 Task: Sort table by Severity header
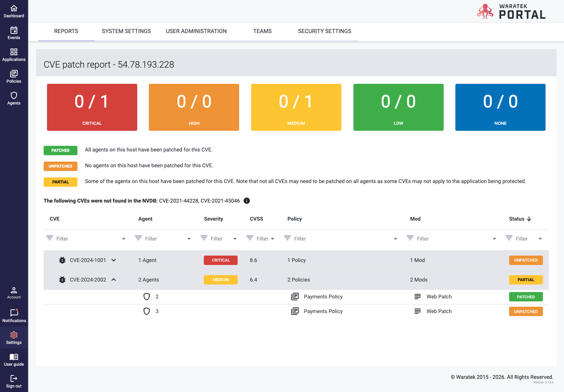[214, 219]
